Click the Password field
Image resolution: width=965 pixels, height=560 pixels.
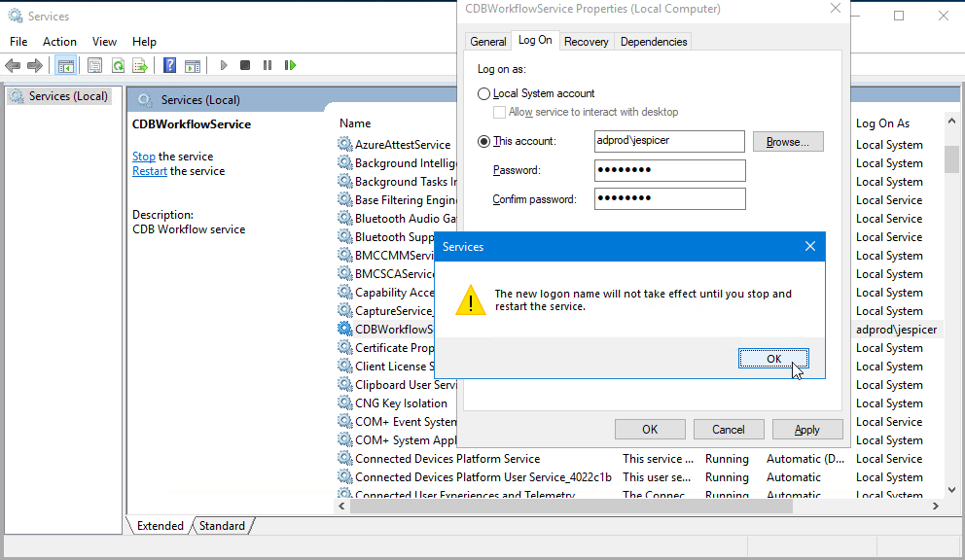[x=669, y=170]
